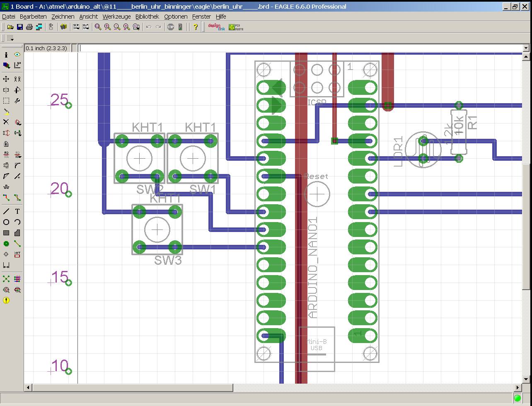This screenshot has height=406, width=532.
Task: Expand the command line history dropdown
Action: point(526,48)
